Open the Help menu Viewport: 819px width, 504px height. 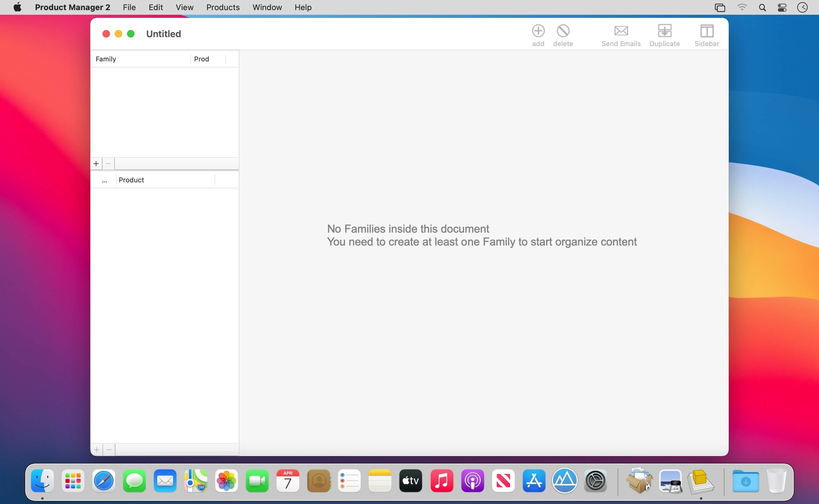click(x=303, y=7)
